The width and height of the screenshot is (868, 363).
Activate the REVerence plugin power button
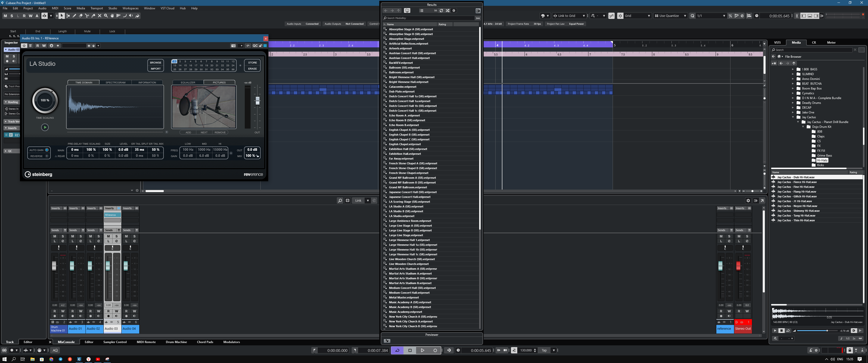coord(24,46)
